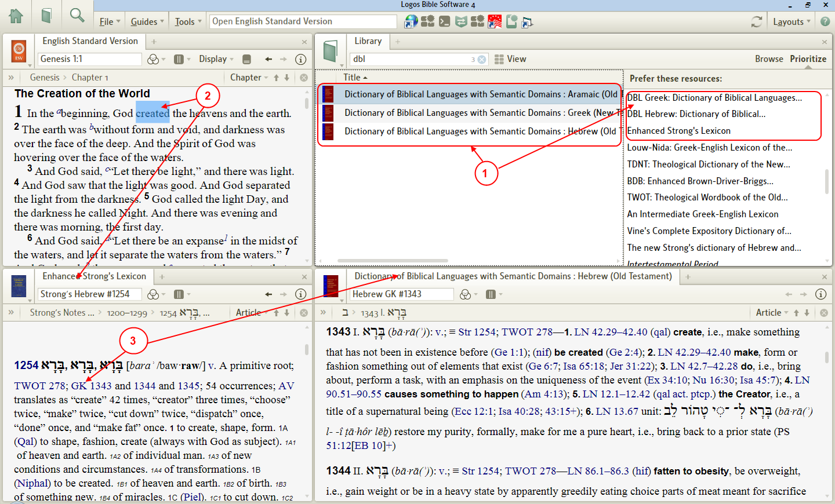This screenshot has width=835, height=504.
Task: Open the Help question mark icon
Action: coord(825,22)
